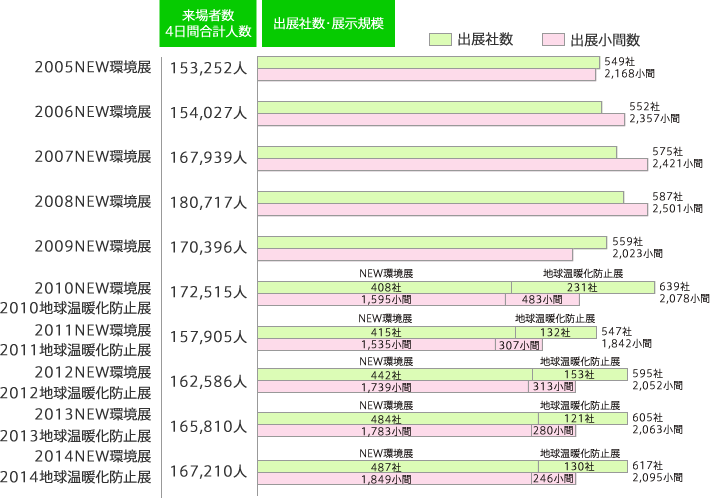710x498 pixels.
Task: Select the 2005NEW環境展 row label
Action: (x=93, y=67)
